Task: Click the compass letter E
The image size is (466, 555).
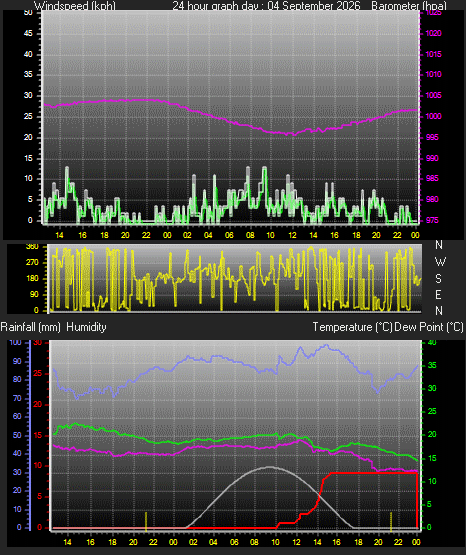Action: (x=438, y=294)
